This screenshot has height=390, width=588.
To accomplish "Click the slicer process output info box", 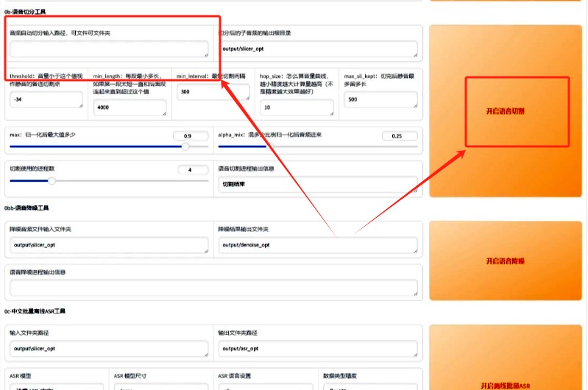I will pos(318,185).
